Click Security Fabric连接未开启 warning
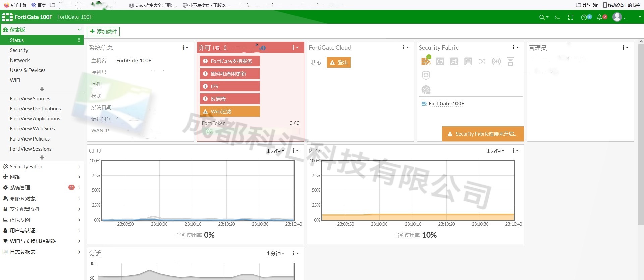Image resolution: width=644 pixels, height=280 pixels. (483, 134)
